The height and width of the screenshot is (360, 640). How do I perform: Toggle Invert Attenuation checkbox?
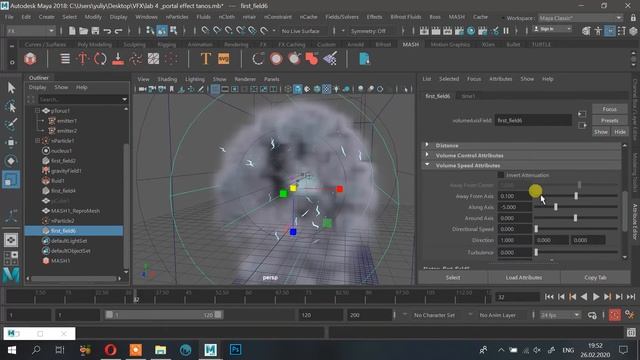click(500, 175)
